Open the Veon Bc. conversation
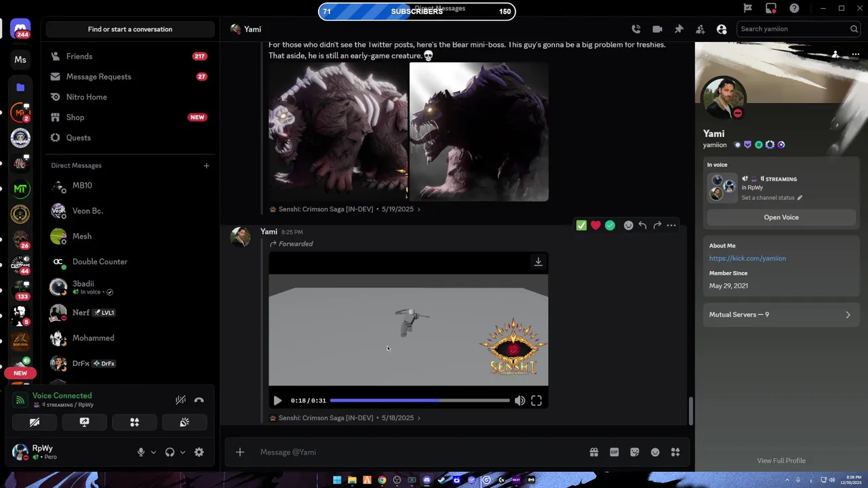Image resolution: width=868 pixels, height=488 pixels. pyautogui.click(x=130, y=211)
